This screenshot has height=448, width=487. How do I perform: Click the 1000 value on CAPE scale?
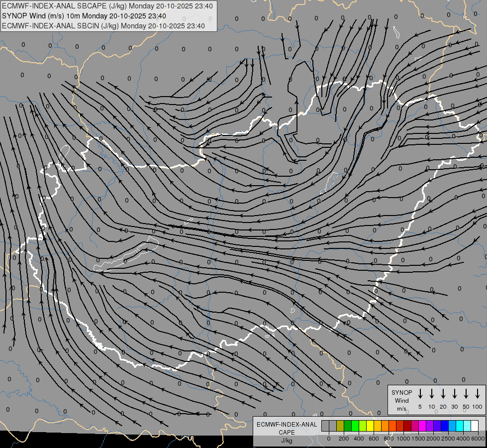coord(403,439)
